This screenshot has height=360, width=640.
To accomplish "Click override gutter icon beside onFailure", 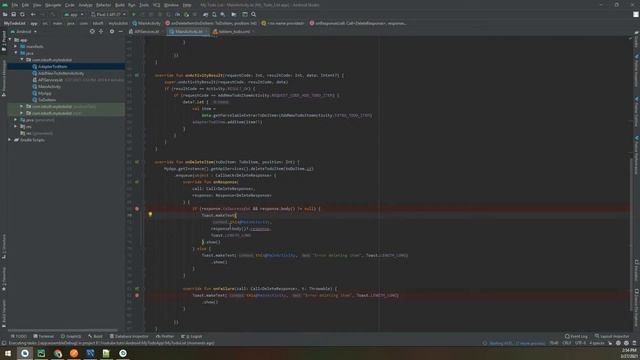I will (137, 289).
